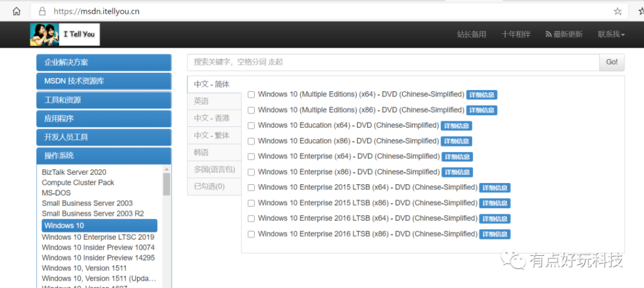Click the I Tell You logo
The image size is (644, 288).
[x=65, y=35]
